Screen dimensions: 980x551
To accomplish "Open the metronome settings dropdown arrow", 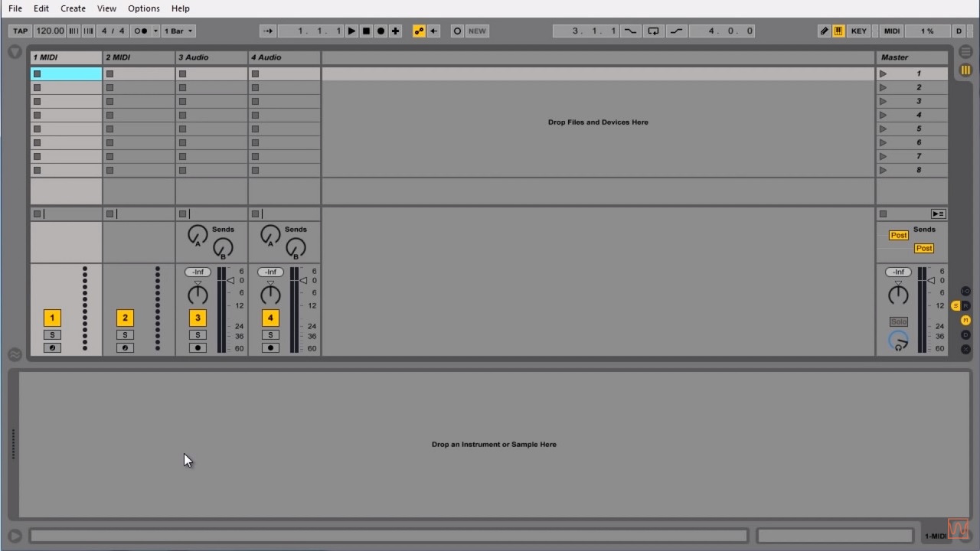I will pos(155,31).
